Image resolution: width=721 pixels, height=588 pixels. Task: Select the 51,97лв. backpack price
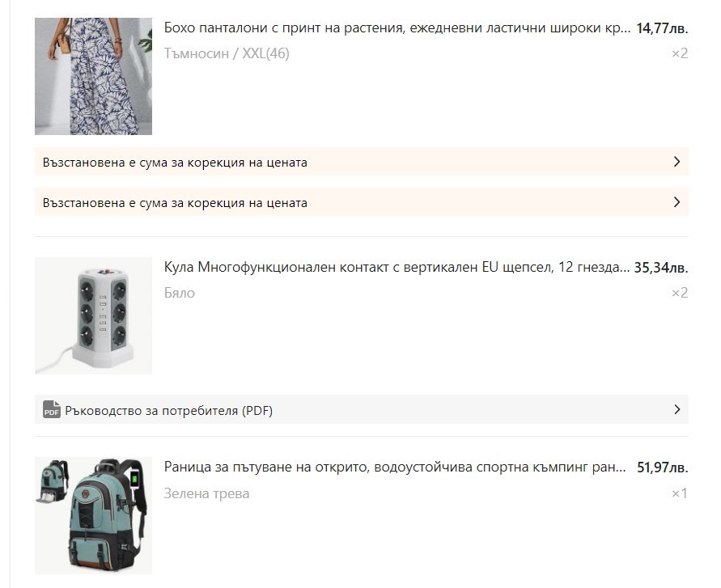[x=663, y=467]
